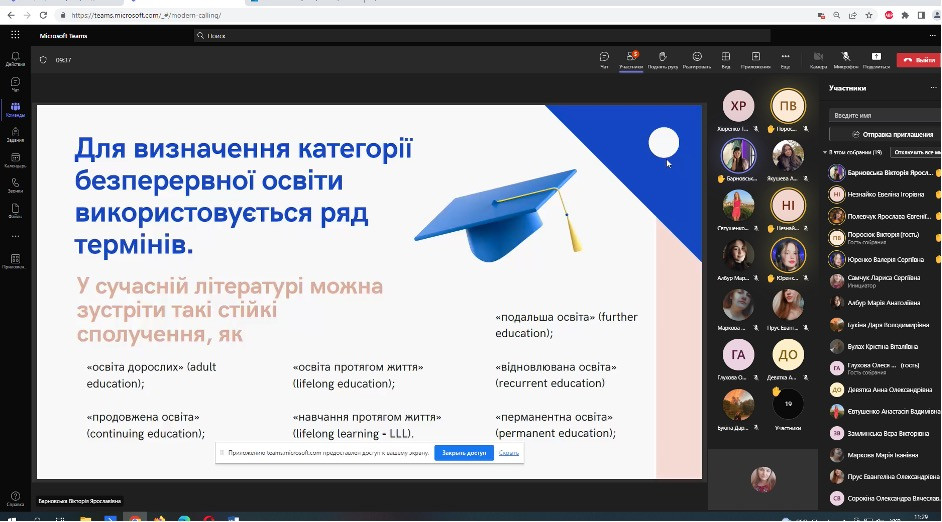Click the Teams search box
Viewport: 942px width, 522px height.
coord(481,35)
